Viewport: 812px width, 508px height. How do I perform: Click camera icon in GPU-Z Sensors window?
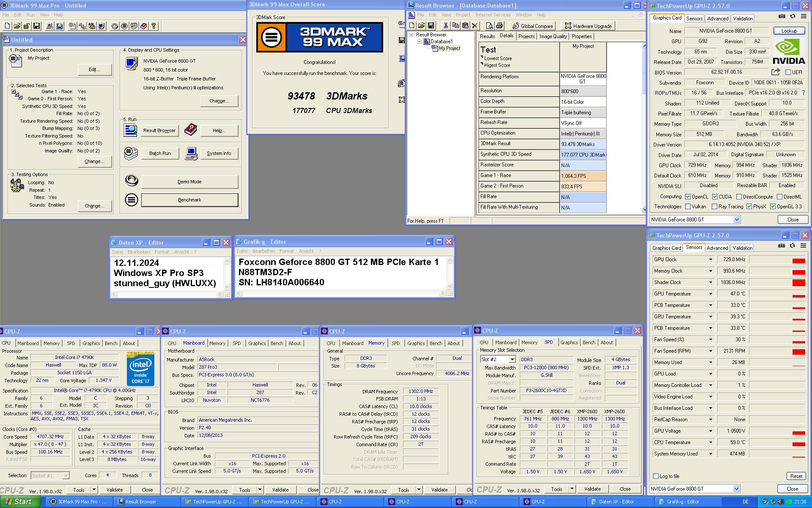click(x=782, y=246)
